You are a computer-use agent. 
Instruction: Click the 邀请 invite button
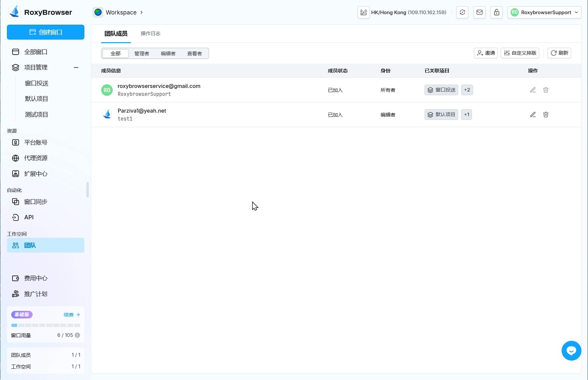point(486,53)
